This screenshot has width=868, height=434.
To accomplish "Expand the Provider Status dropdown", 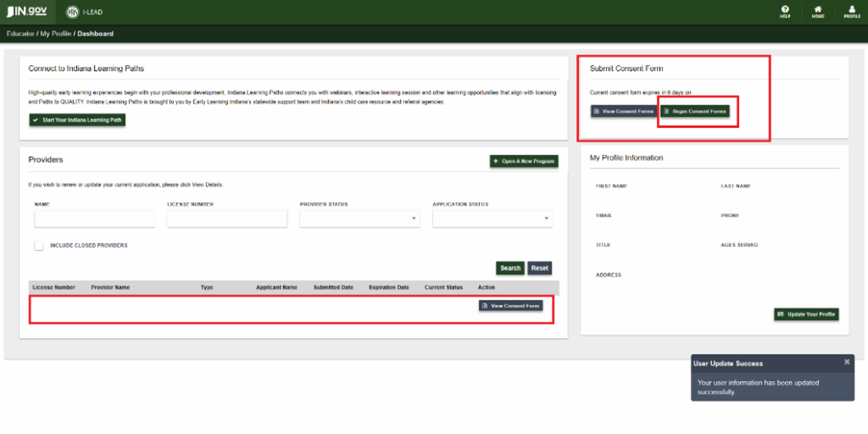I will point(359,219).
